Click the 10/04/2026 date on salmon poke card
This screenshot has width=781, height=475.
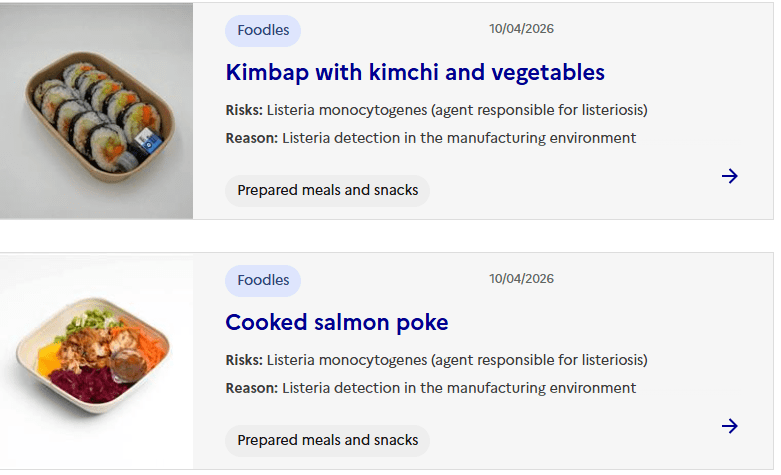point(521,279)
